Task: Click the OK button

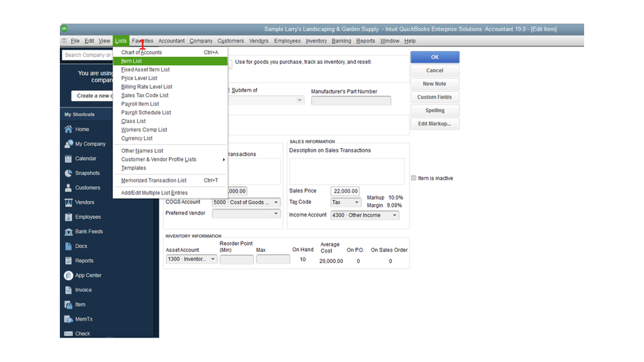Action: pos(435,57)
